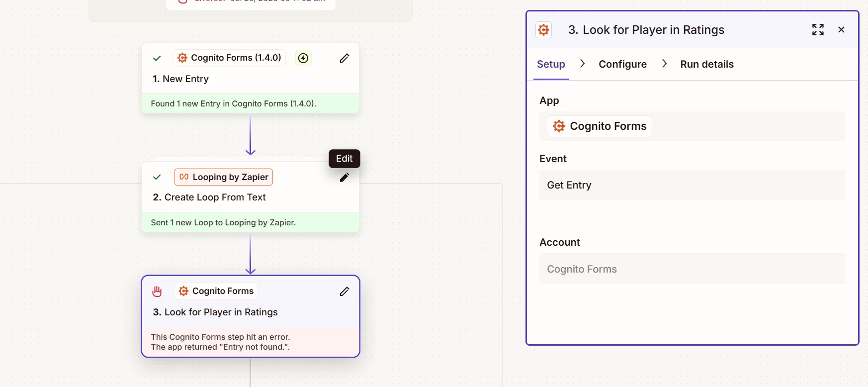Click the Cognito Forms badge on step 3
The height and width of the screenshot is (387, 868).
coord(216,291)
